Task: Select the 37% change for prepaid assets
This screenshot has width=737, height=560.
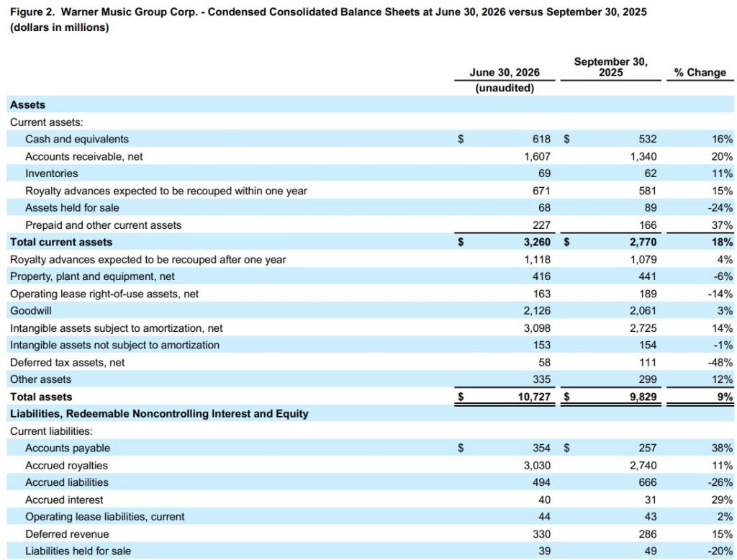Action: coord(722,225)
